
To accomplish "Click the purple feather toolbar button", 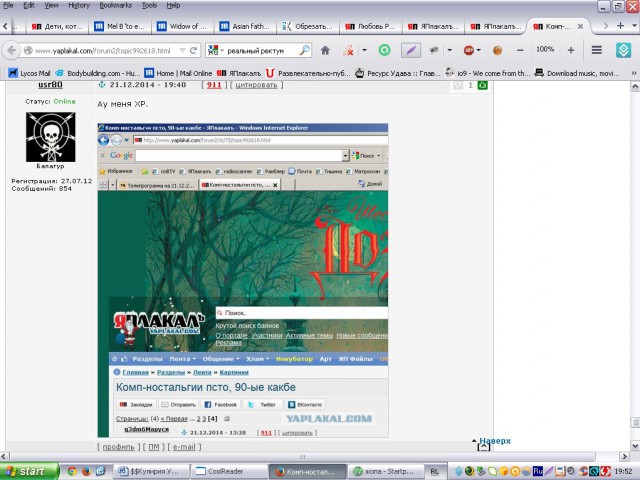I will click(411, 50).
